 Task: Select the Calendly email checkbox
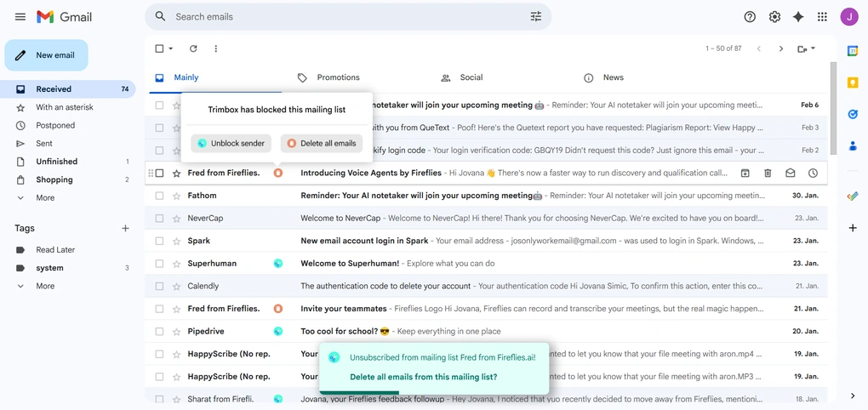point(159,286)
